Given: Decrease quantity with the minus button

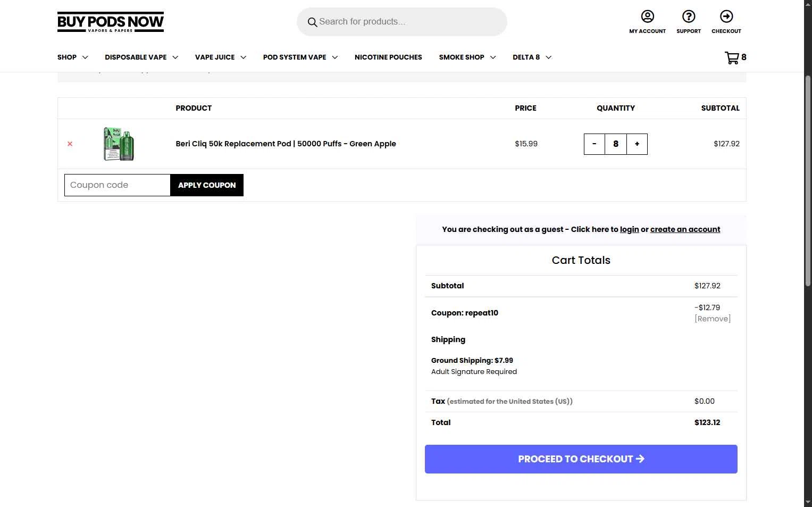Looking at the screenshot, I should (595, 144).
